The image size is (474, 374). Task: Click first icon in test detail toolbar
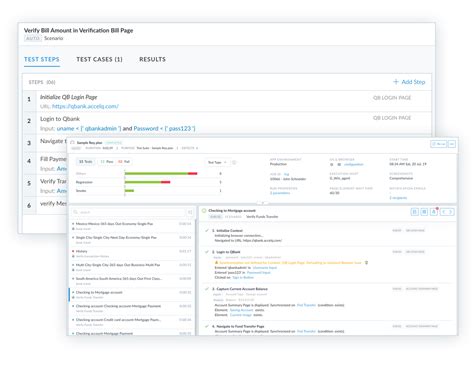(414, 212)
